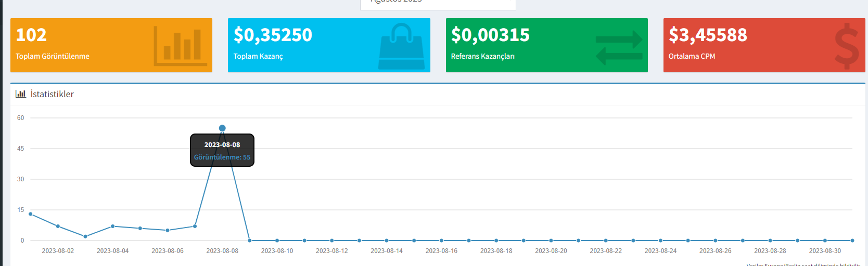
Task: Click the $3,45588 average CPM value
Action: (x=708, y=35)
